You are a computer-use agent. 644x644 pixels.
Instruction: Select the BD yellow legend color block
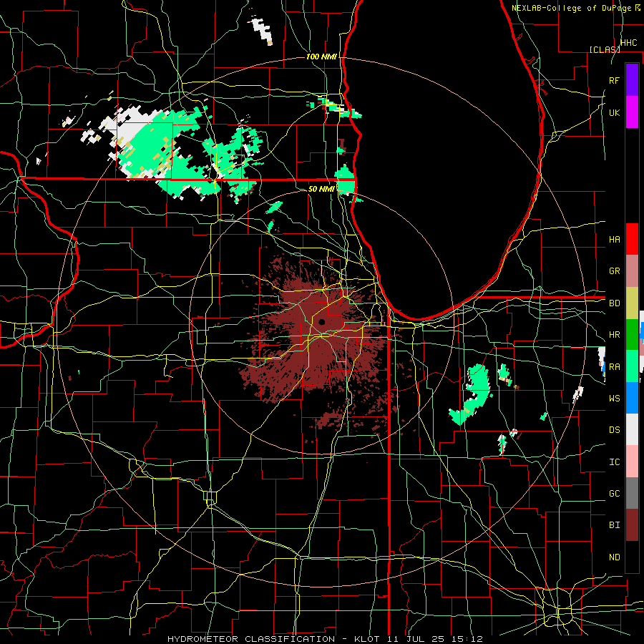[x=632, y=303]
